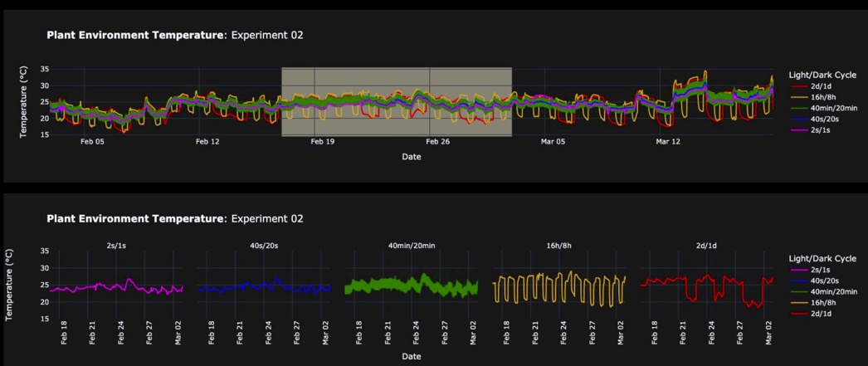The height and width of the screenshot is (366, 868).
Task: Click the green band in 40min/20min subplot
Action: (x=411, y=285)
